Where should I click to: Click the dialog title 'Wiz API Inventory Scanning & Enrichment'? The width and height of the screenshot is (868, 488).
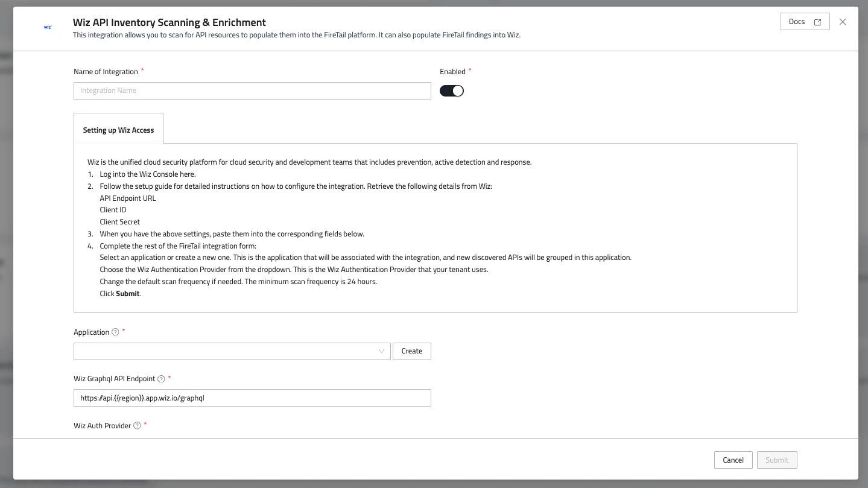[x=169, y=22]
